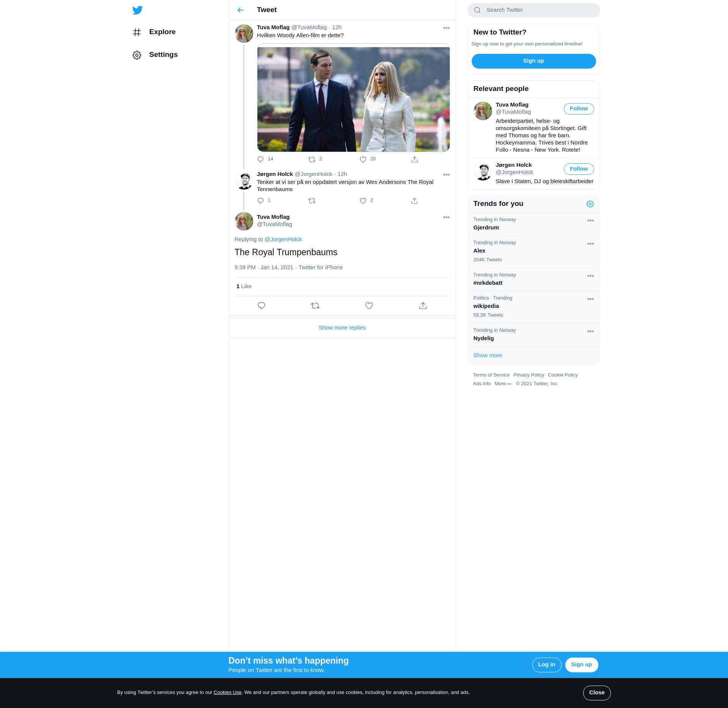Open Trends settings gear icon
Image resolution: width=728 pixels, height=708 pixels.
click(x=590, y=204)
